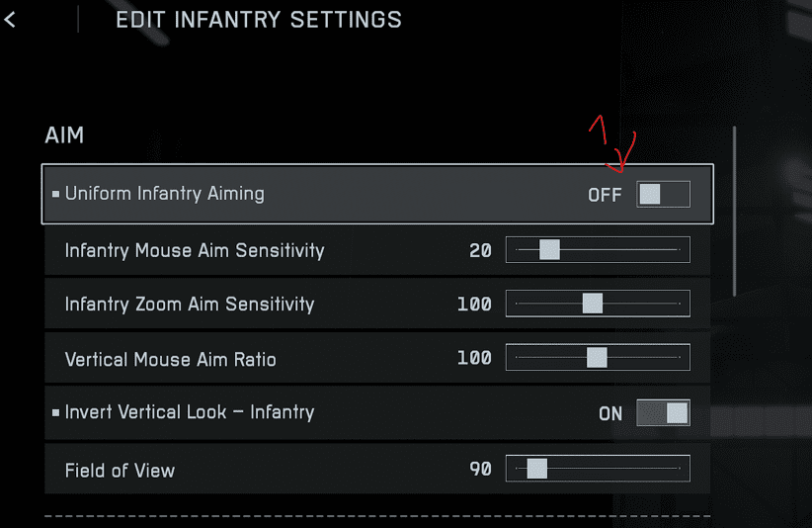The height and width of the screenshot is (528, 812).
Task: Click the zoom aim sensitivity value 100
Action: click(474, 305)
